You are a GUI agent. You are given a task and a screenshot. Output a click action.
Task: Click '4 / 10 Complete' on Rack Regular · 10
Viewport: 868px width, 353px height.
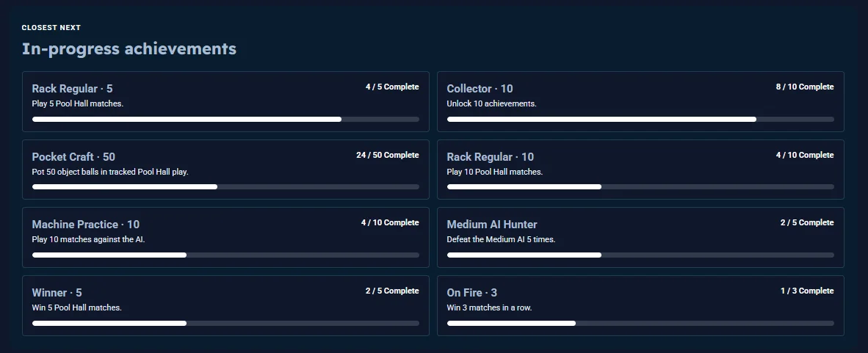coord(805,155)
